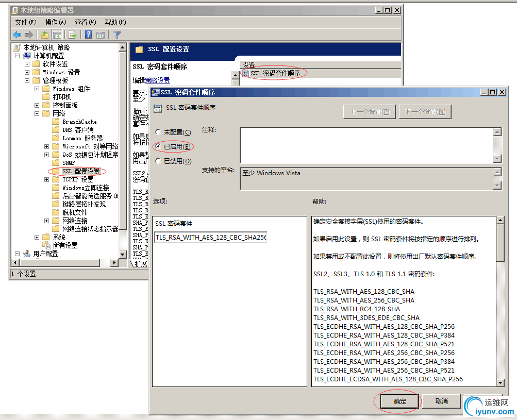Click the 确定 button
The image size is (517, 420).
[x=399, y=401]
